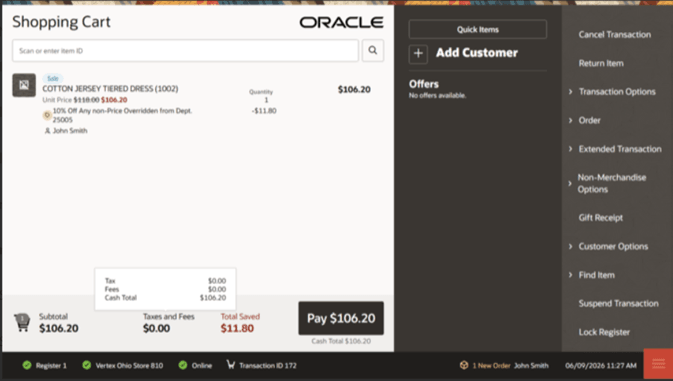Open Transaction Options menu item
The image size is (673, 381).
tap(617, 91)
